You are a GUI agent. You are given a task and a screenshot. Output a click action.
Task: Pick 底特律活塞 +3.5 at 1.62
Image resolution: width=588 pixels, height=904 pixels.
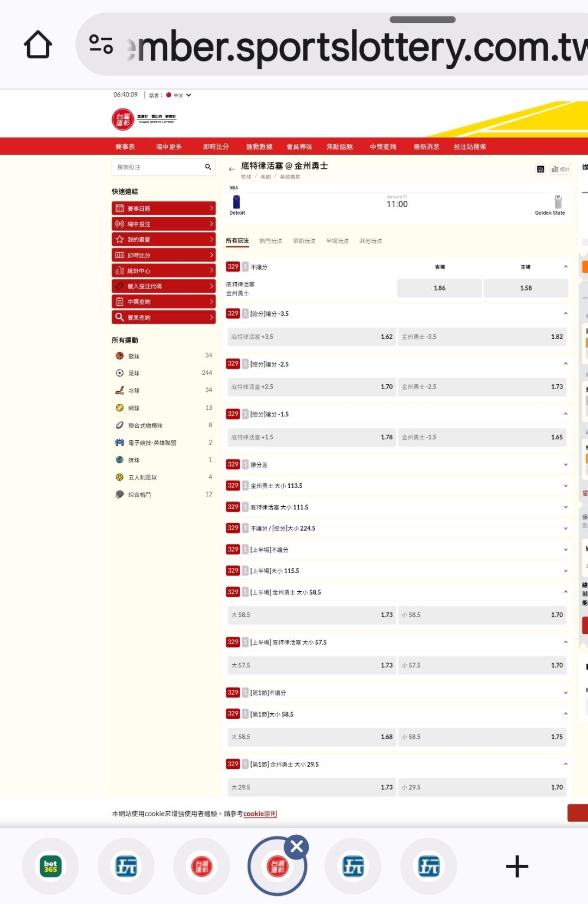point(311,337)
